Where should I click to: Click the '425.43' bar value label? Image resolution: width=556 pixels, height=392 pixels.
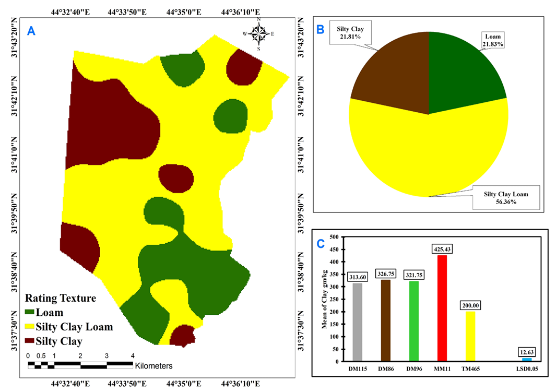pyautogui.click(x=442, y=249)
